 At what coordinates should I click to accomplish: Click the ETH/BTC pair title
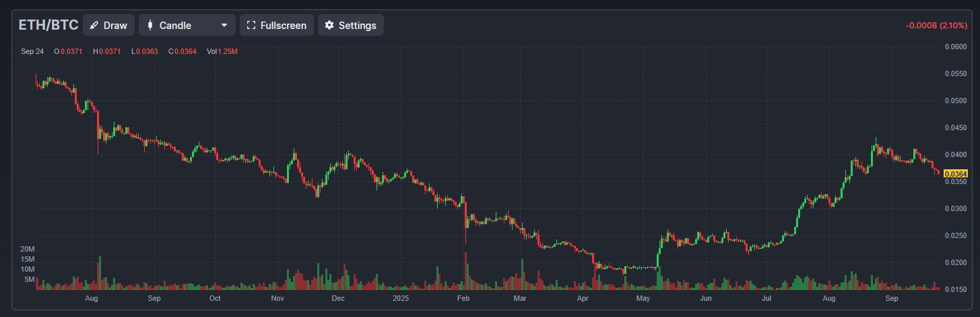48,26
